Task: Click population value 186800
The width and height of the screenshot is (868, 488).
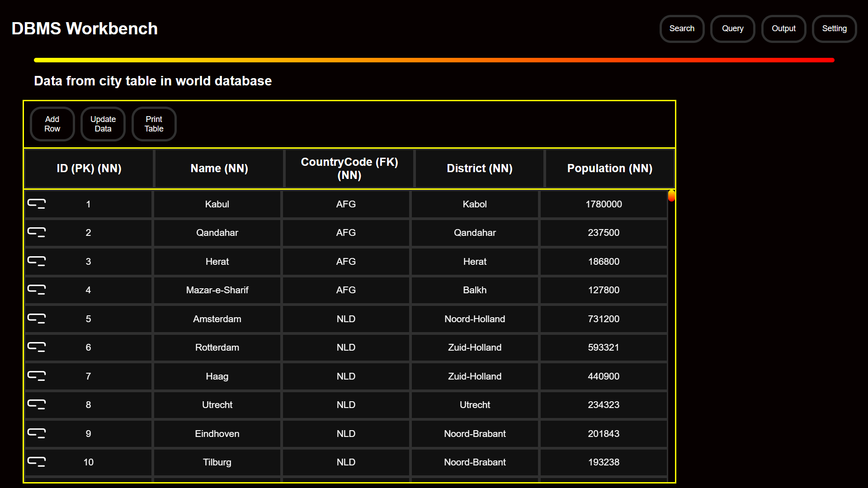Action: pos(604,262)
